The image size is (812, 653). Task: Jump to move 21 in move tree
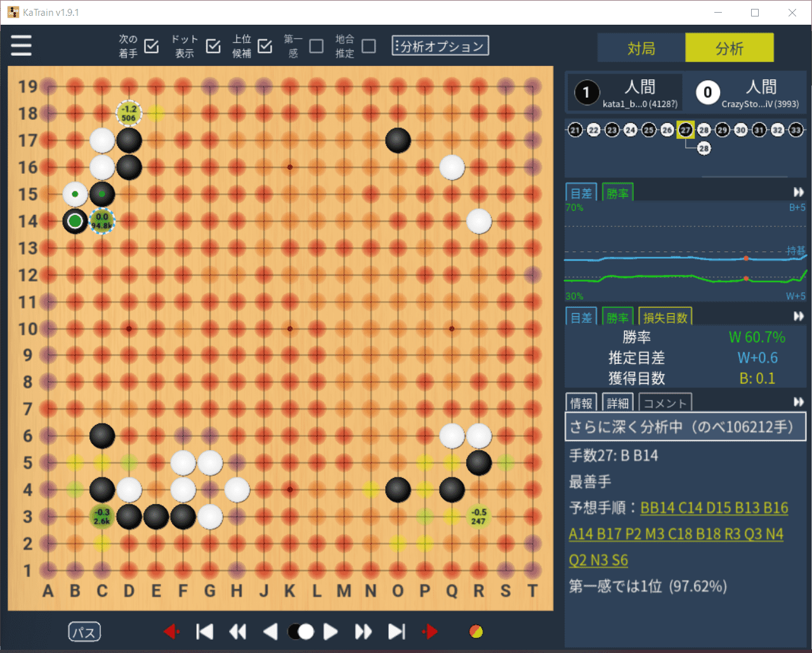point(575,130)
